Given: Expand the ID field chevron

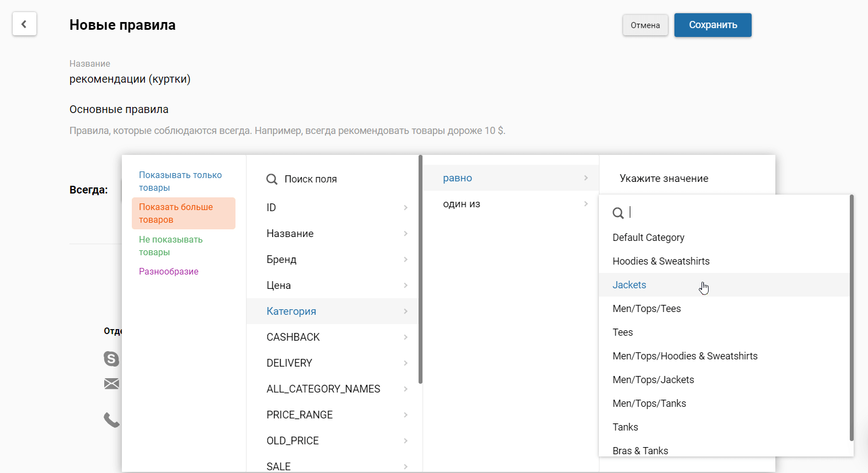Looking at the screenshot, I should [x=405, y=208].
